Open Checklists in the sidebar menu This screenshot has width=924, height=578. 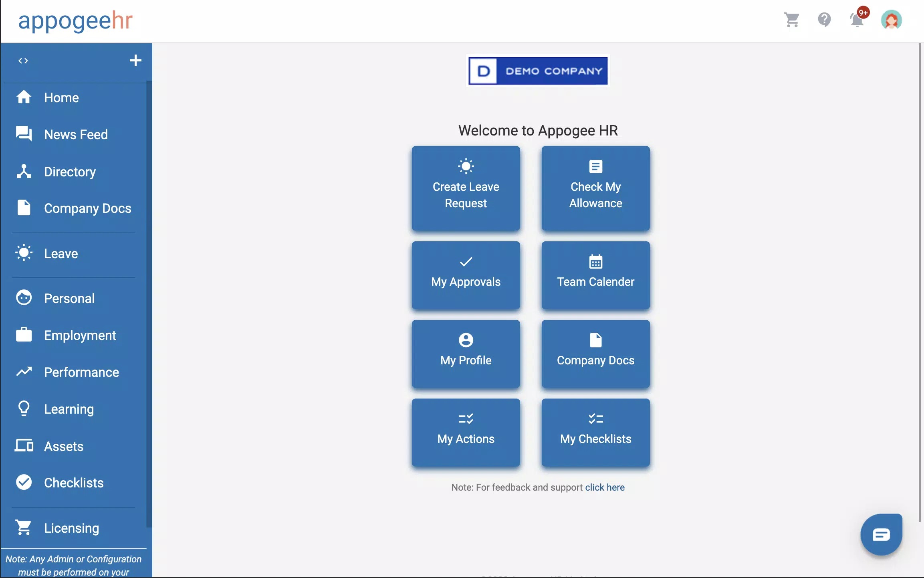pos(74,483)
